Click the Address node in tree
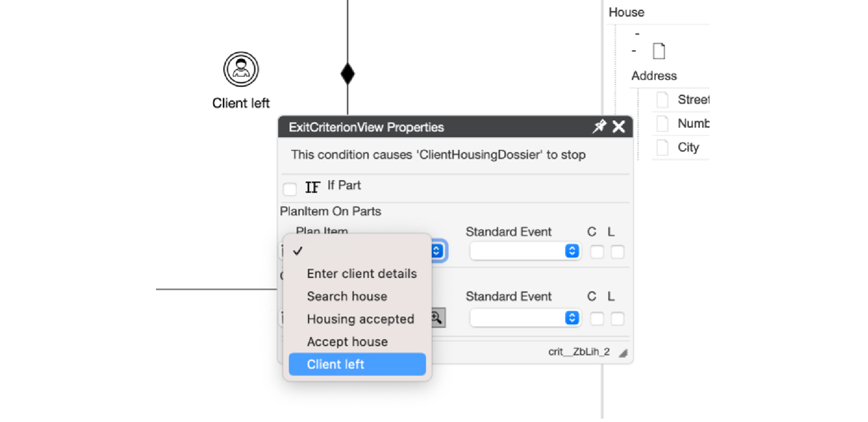The width and height of the screenshot is (868, 422). pos(654,76)
